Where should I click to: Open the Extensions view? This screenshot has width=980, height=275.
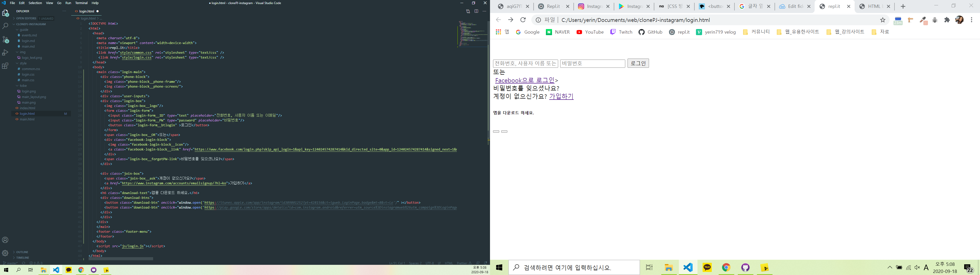tap(5, 66)
